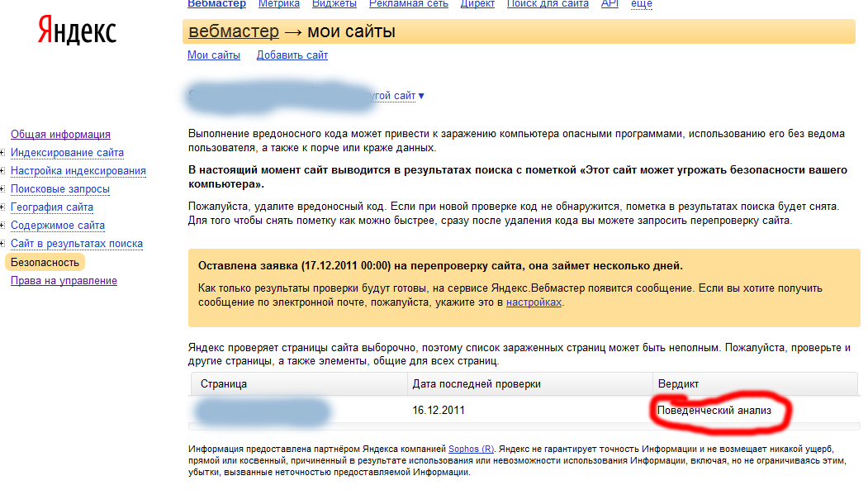Open Индексирование сайта section
The width and height of the screenshot is (868, 490).
tap(67, 153)
